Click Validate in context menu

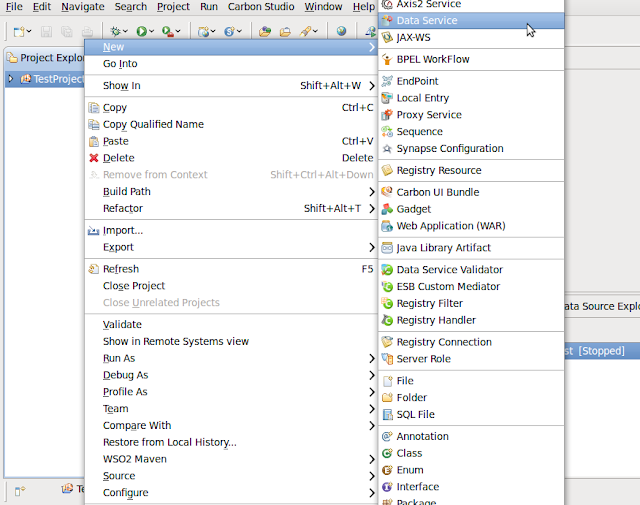(x=231, y=325)
